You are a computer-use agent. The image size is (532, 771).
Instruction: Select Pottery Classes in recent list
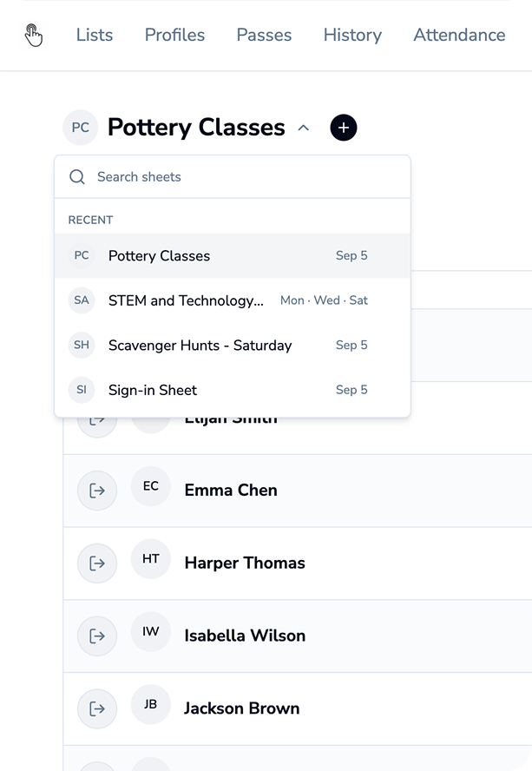tap(233, 255)
